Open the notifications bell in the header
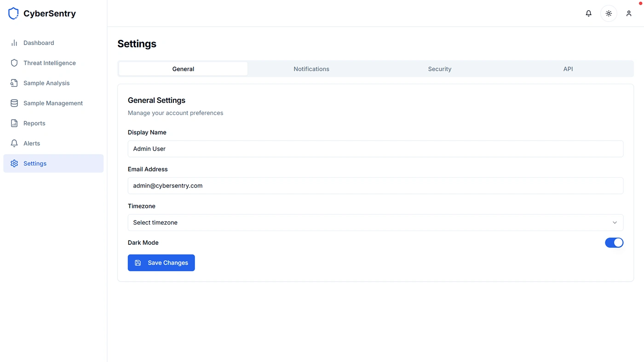This screenshot has width=644, height=362. click(588, 14)
